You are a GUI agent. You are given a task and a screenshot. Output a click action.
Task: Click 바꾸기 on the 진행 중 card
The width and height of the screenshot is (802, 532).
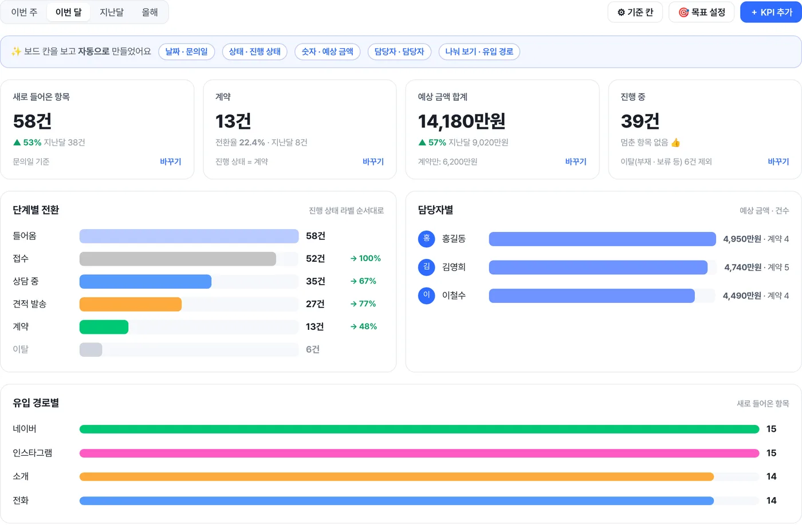coord(779,162)
